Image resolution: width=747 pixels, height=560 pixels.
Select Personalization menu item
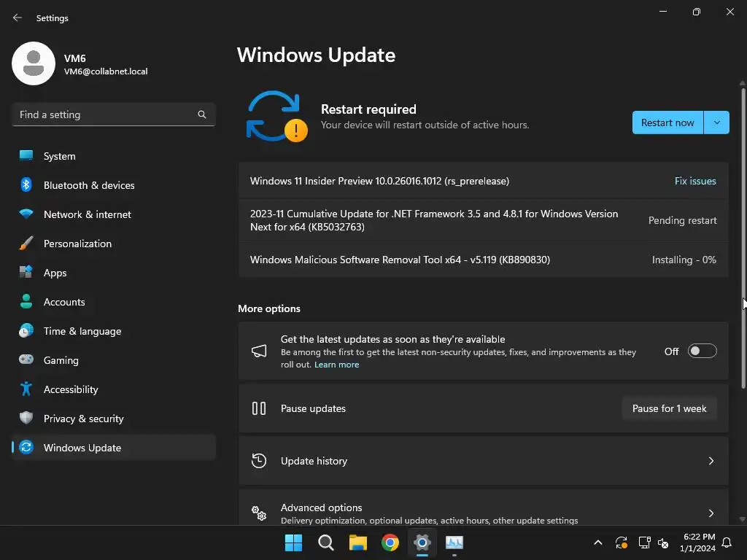point(113,244)
